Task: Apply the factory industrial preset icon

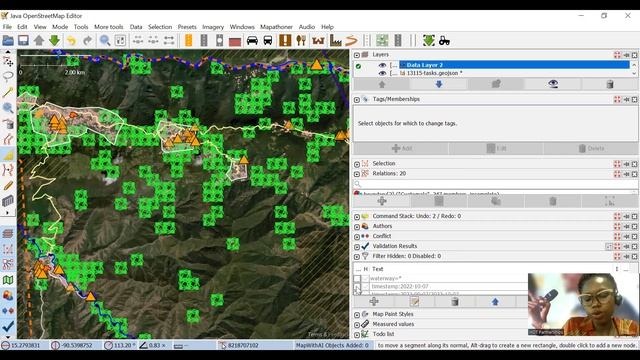Action: pyautogui.click(x=336, y=40)
